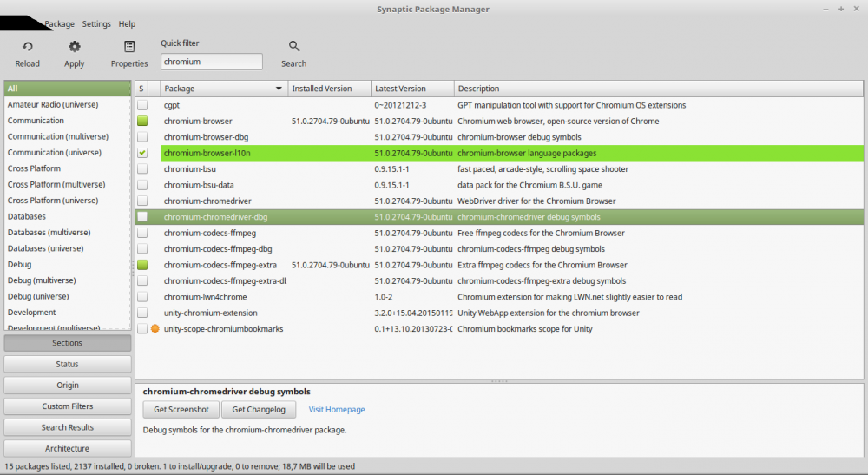Select the unity-scope-chromiumbookmarks package name
Image resolution: width=868 pixels, height=475 pixels.
pos(224,329)
